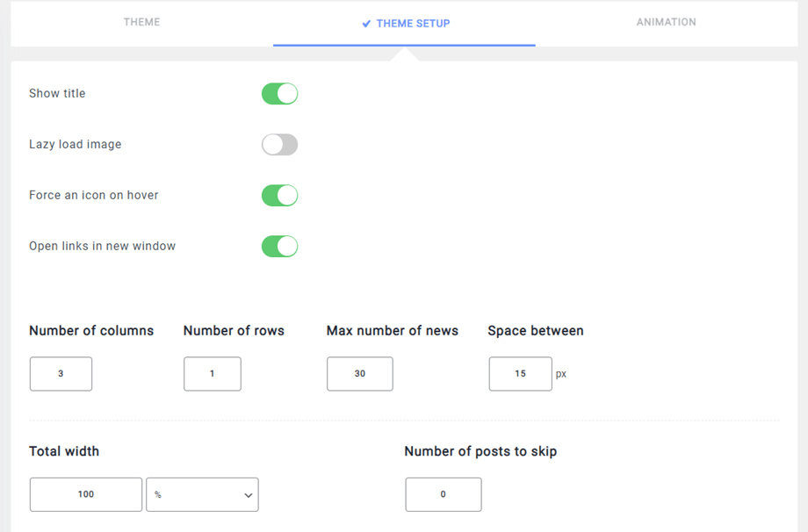
Task: Focus the Number of posts to skip field
Action: pyautogui.click(x=443, y=494)
